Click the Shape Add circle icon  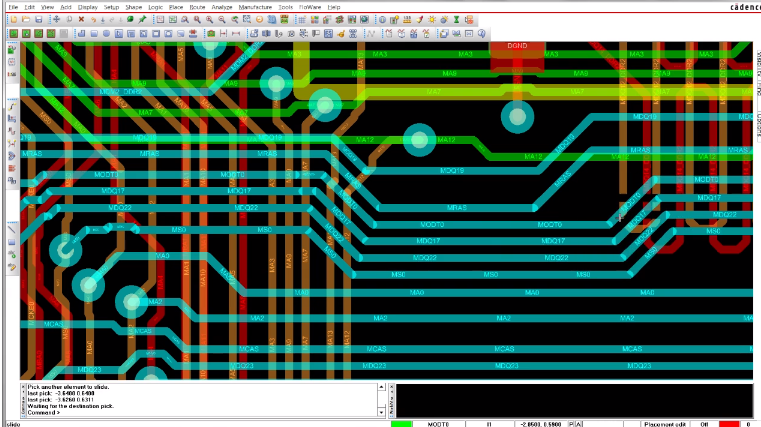[106, 33]
